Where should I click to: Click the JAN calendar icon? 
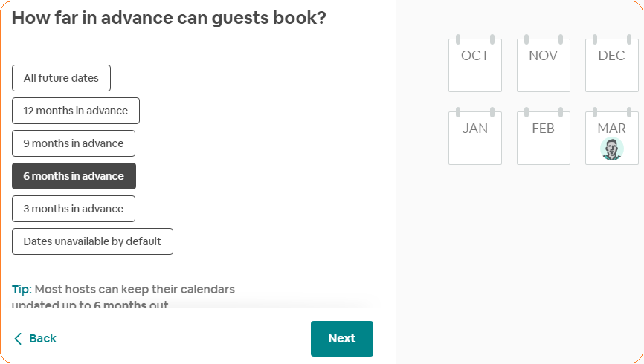474,137
